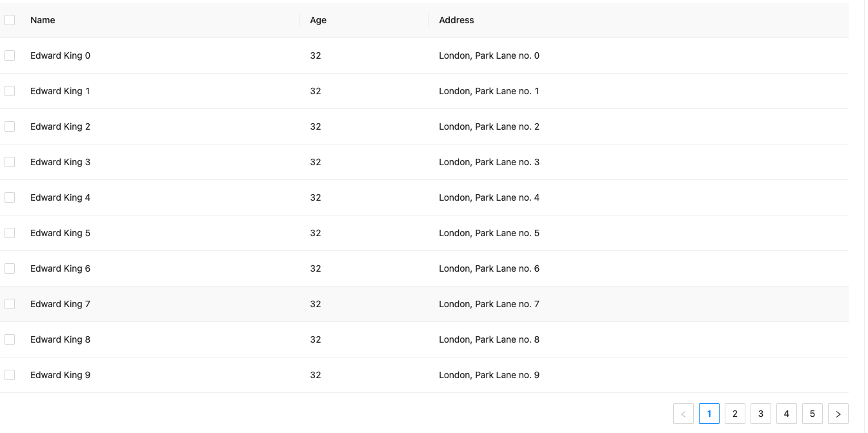Click the Edward King 8 row name

tap(61, 339)
